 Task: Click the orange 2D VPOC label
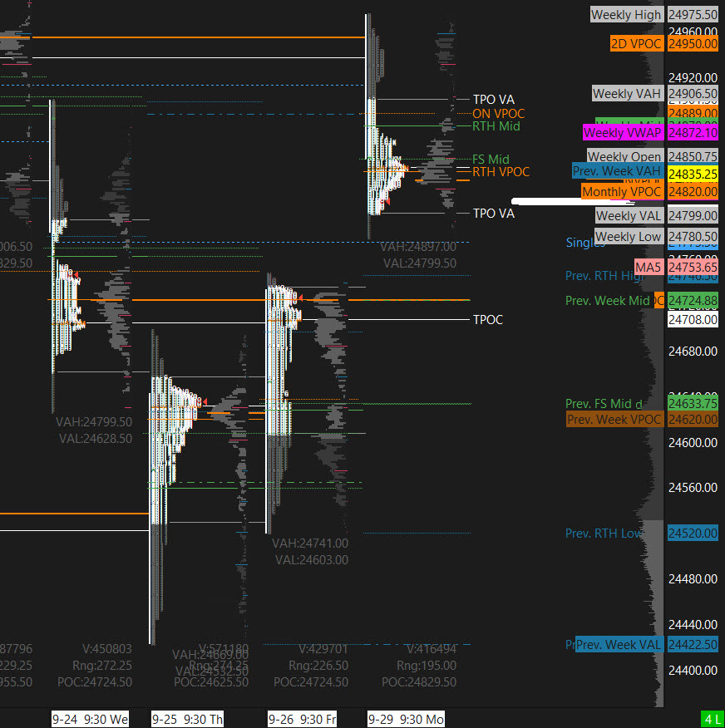[636, 43]
